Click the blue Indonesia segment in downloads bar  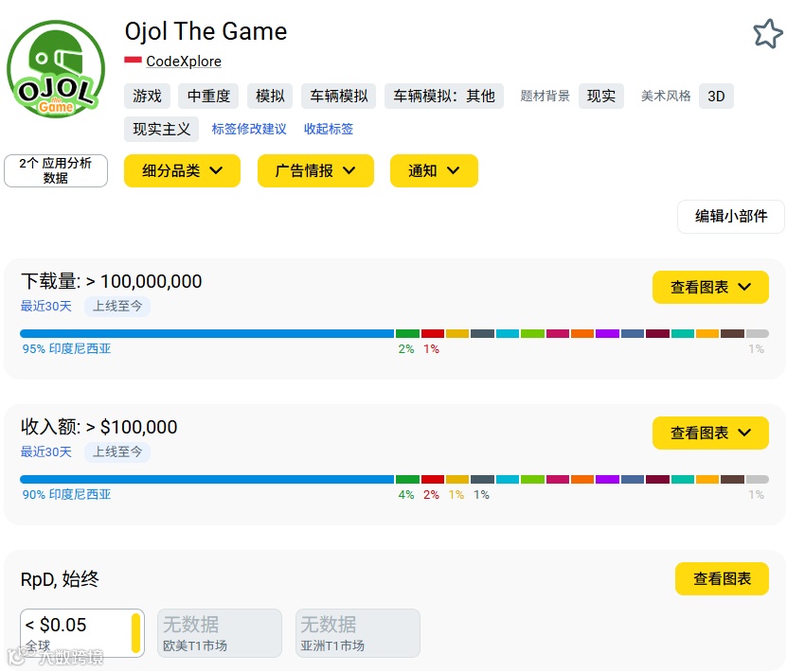point(206,334)
